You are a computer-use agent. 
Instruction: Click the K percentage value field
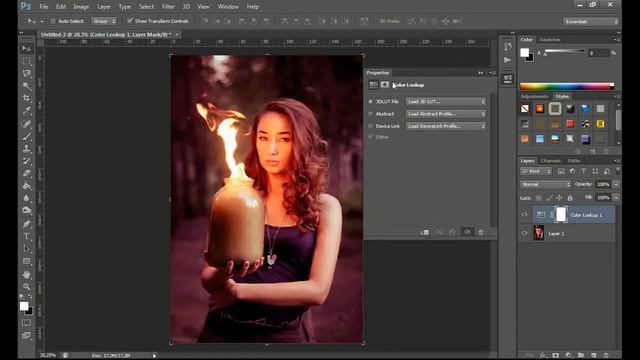tap(598, 53)
